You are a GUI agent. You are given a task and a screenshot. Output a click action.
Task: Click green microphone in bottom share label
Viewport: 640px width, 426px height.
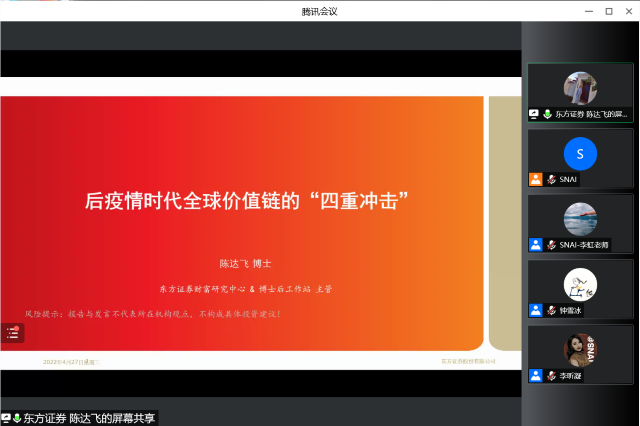(x=17, y=418)
